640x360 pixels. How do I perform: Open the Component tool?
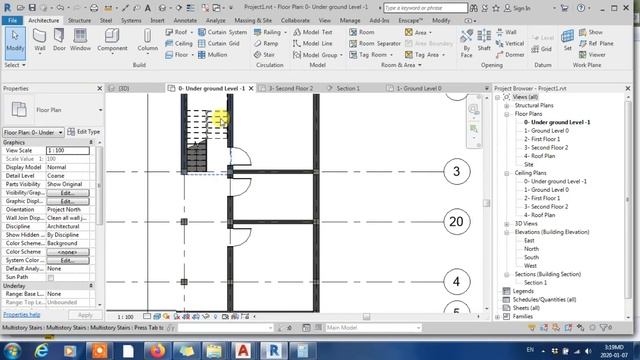coord(112,40)
